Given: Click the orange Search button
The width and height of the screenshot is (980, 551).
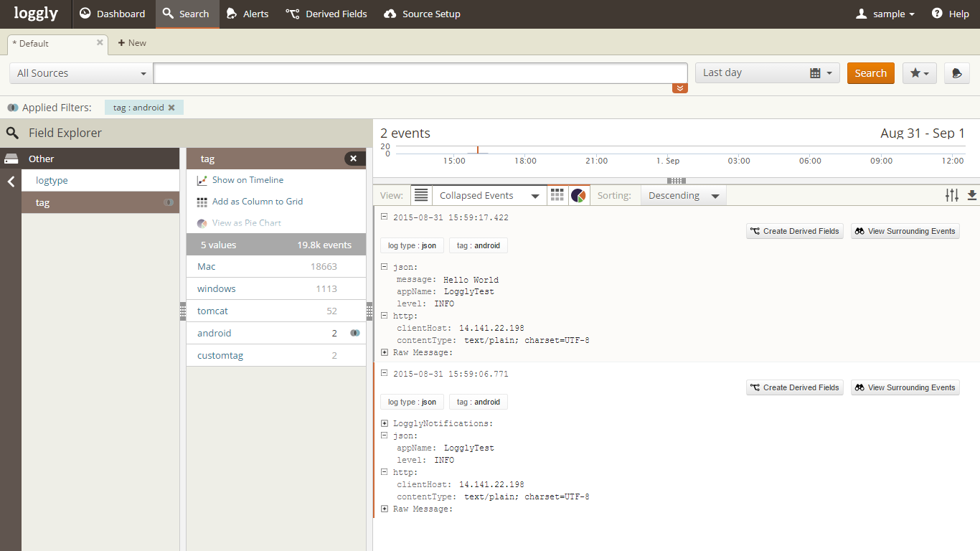Looking at the screenshot, I should click(870, 72).
